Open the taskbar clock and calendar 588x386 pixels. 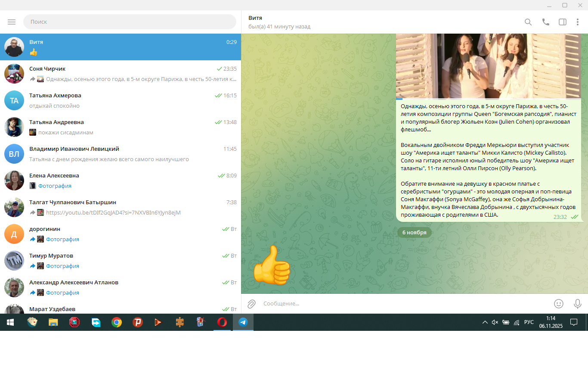[551, 322]
